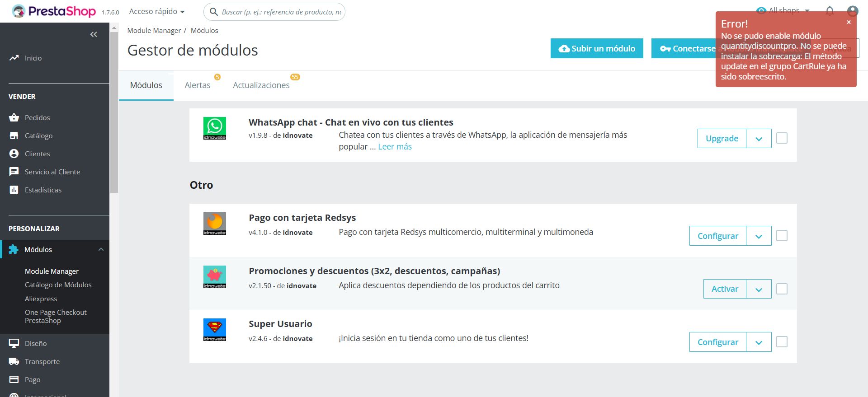Select the Pago con tarjeta Redsys checkbox

[782, 236]
